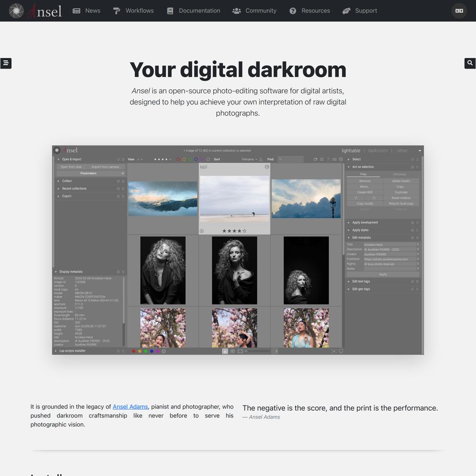Click the magnifier search button on the right

[470, 63]
